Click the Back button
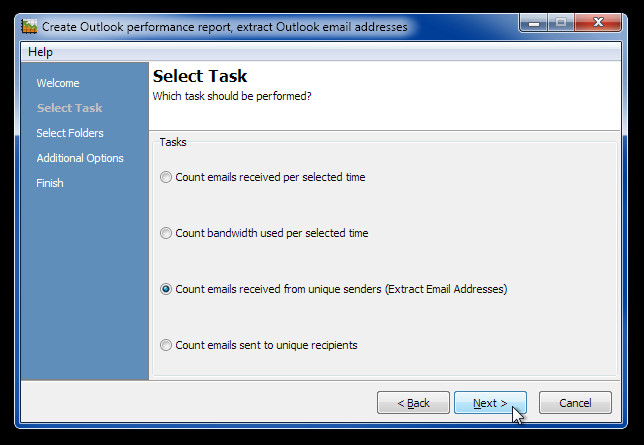644x445 pixels. pyautogui.click(x=413, y=403)
